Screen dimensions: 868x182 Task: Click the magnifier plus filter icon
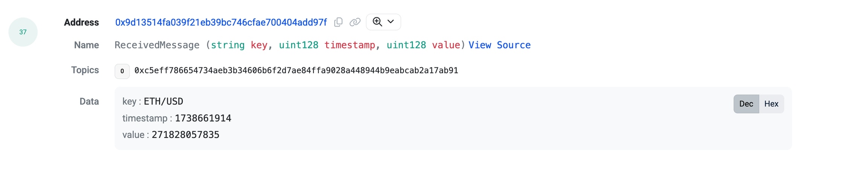tap(377, 22)
